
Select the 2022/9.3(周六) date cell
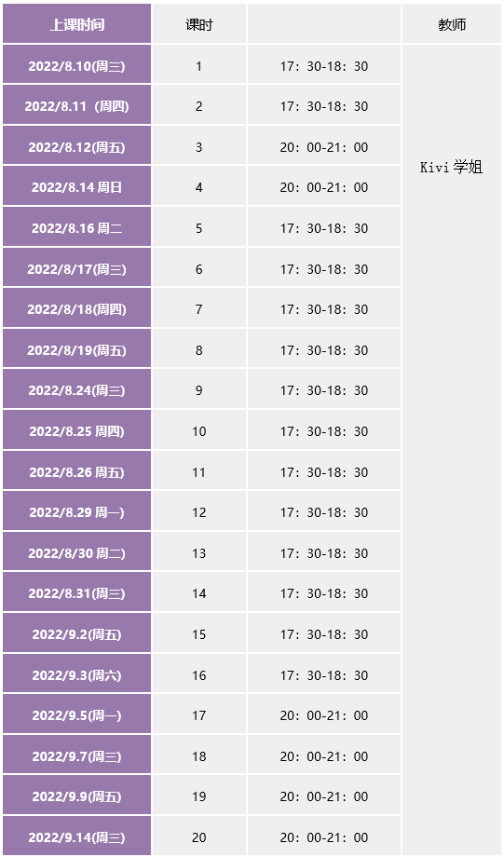[x=76, y=673]
